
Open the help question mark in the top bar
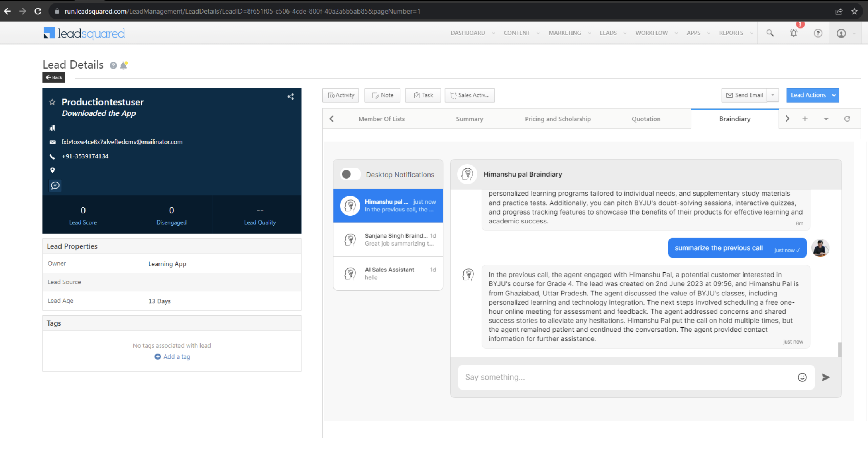pos(818,33)
